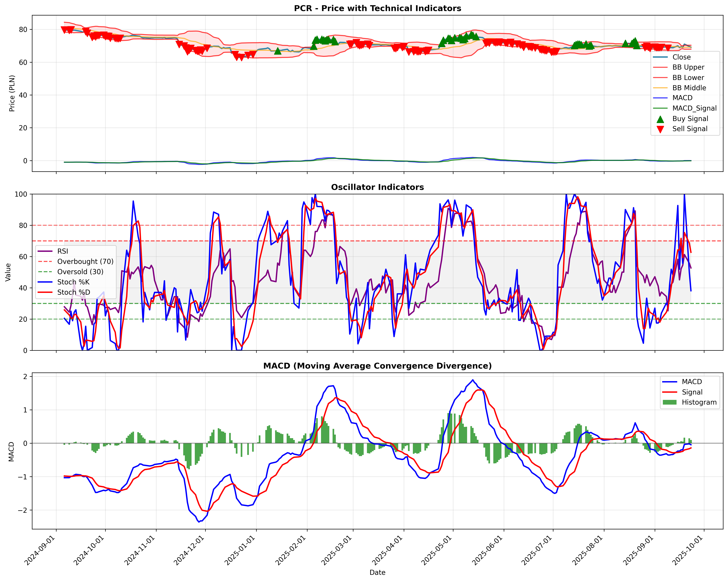Image resolution: width=728 pixels, height=581 pixels.
Task: Click the 'Date' x-axis label
Action: click(377, 573)
